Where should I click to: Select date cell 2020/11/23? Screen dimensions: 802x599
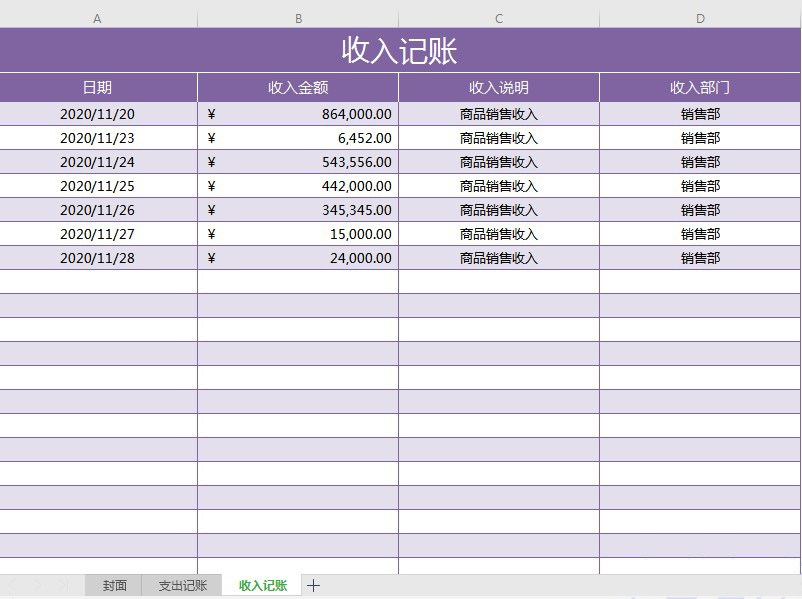coord(98,138)
